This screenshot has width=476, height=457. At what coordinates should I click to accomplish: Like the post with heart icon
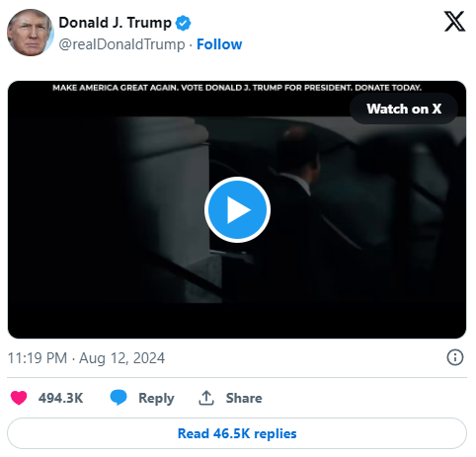19,398
